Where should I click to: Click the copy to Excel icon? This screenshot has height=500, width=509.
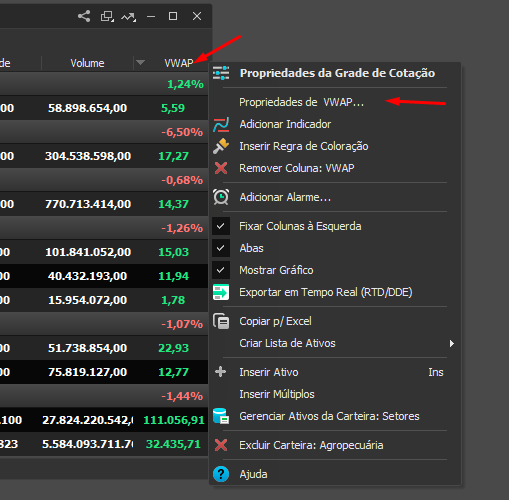221,321
